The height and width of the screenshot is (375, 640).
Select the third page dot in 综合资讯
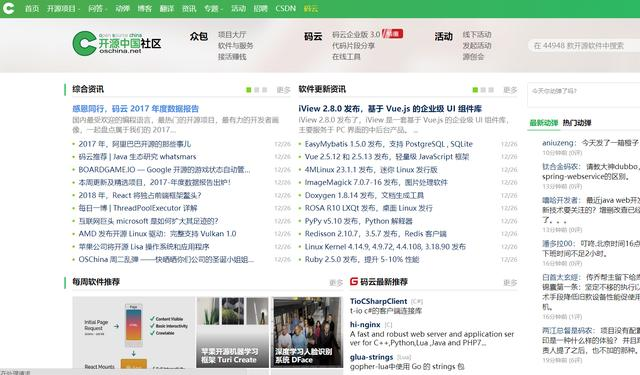(x=264, y=90)
